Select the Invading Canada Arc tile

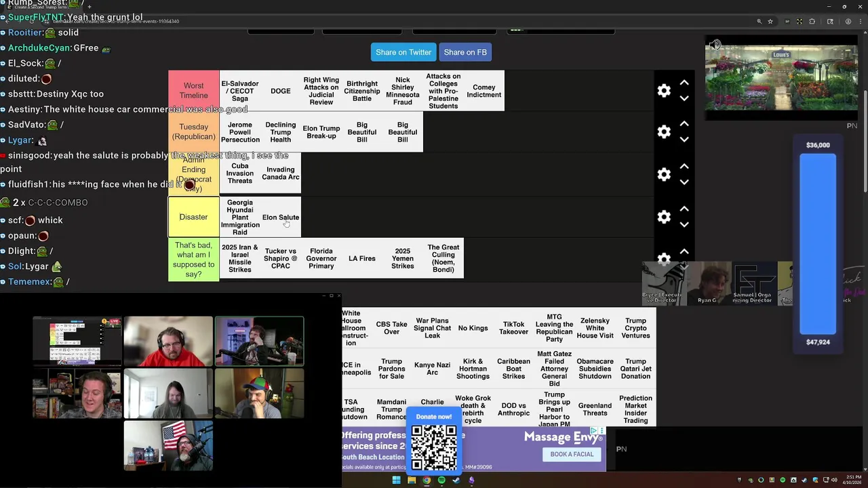(x=281, y=174)
